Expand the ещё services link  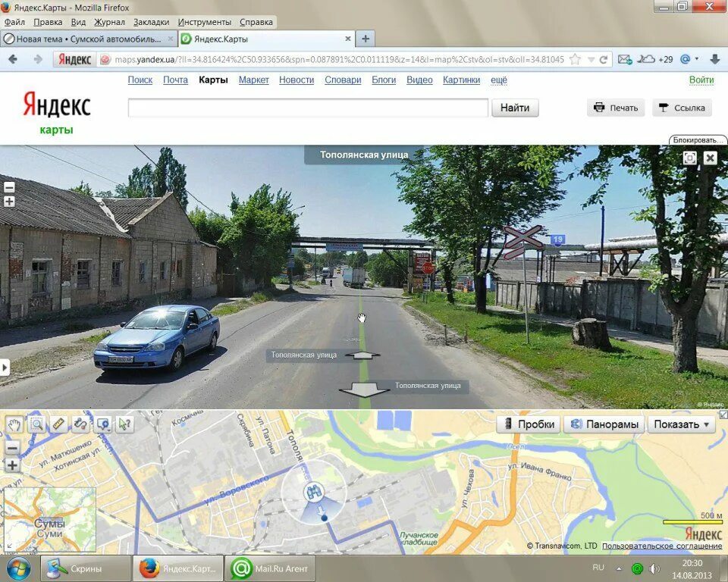pos(499,80)
